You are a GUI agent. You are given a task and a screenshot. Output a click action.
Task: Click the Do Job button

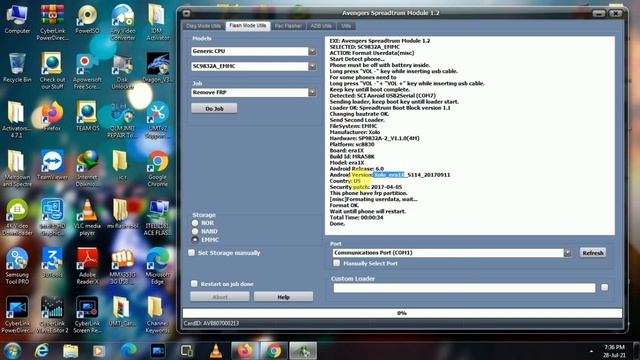coord(214,109)
